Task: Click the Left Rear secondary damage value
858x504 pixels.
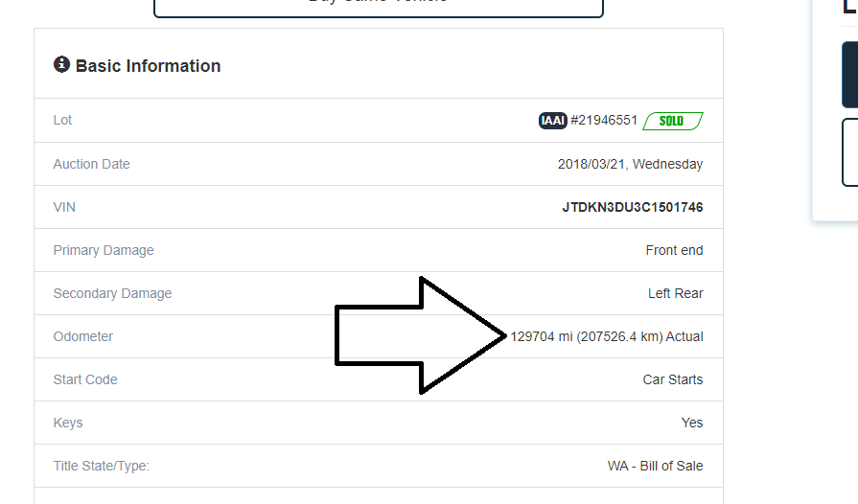Action: [675, 293]
